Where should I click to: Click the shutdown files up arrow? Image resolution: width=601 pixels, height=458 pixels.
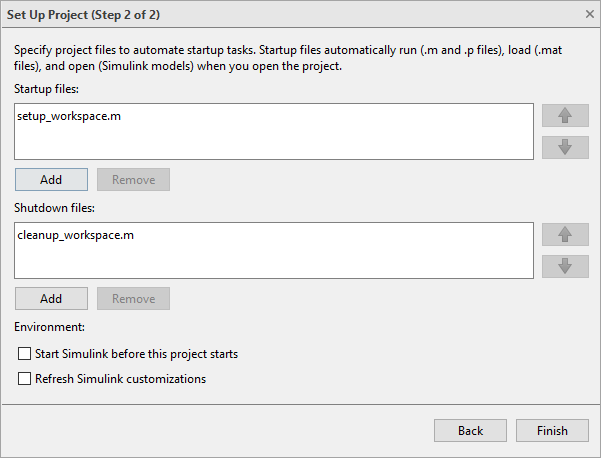click(x=566, y=234)
